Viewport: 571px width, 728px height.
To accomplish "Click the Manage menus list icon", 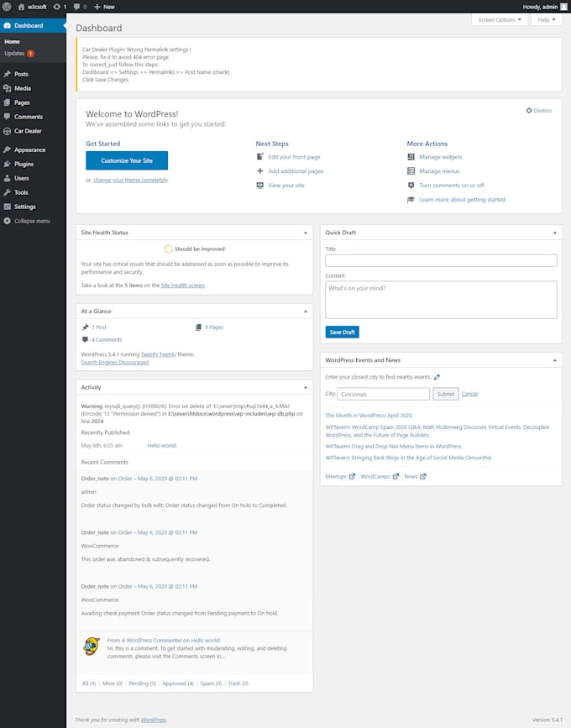I will point(411,170).
